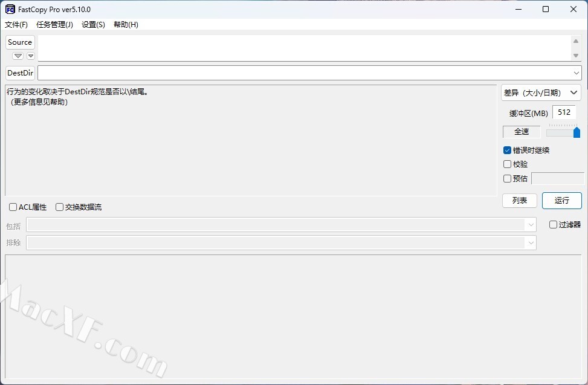Image resolution: width=588 pixels, height=385 pixels.
Task: Click the smaller down-arrow under Source
Action: (x=30, y=56)
